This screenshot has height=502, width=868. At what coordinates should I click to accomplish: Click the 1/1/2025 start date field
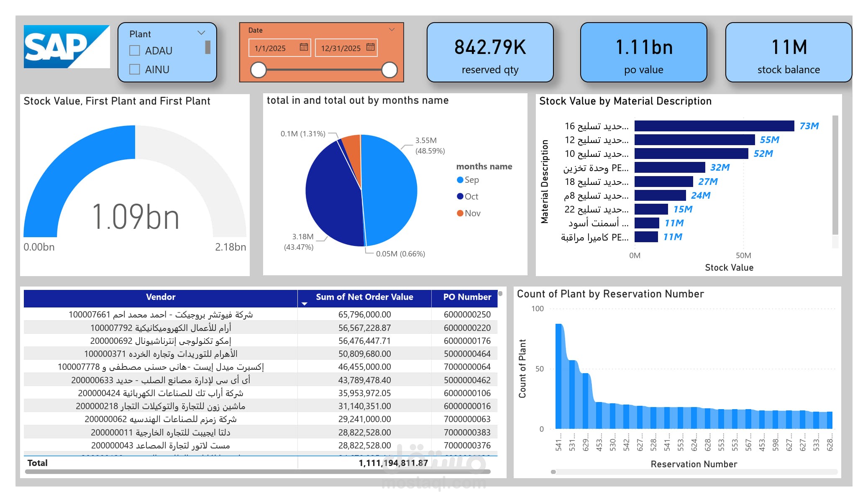coord(271,48)
